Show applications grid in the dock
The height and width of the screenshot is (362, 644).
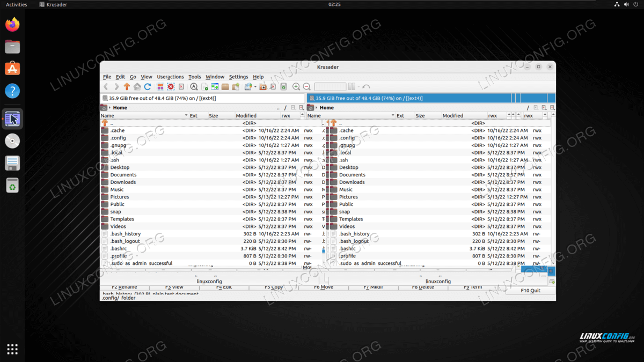(12, 349)
